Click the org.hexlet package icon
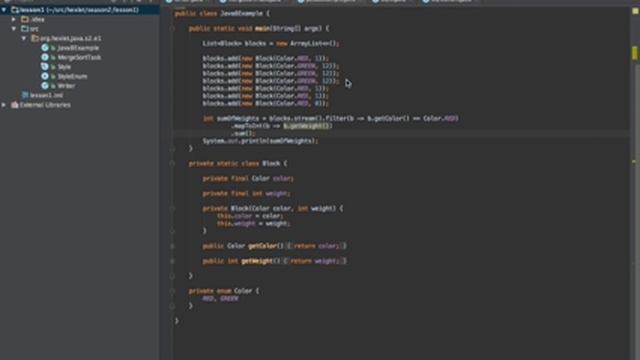Viewport: 640px width, 360px height. tap(35, 38)
